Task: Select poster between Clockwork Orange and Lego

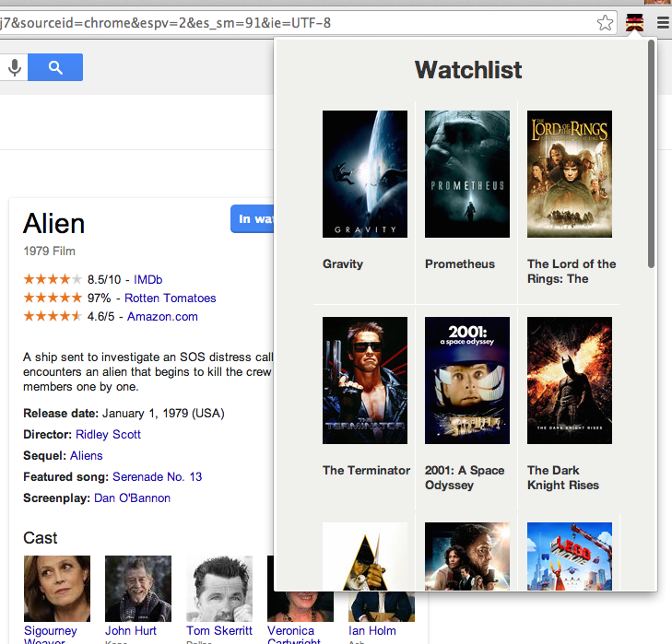Action: pyautogui.click(x=467, y=556)
